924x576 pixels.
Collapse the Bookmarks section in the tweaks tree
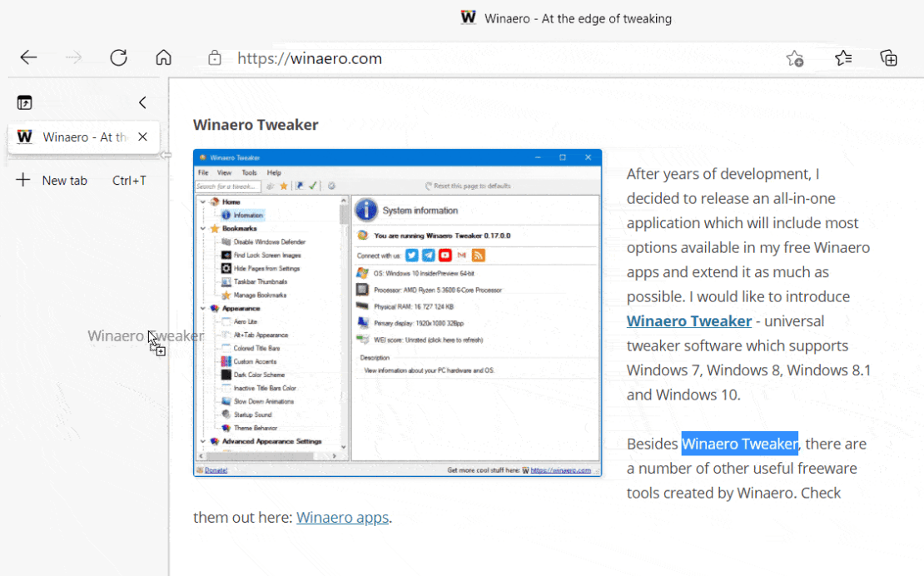[203, 227]
